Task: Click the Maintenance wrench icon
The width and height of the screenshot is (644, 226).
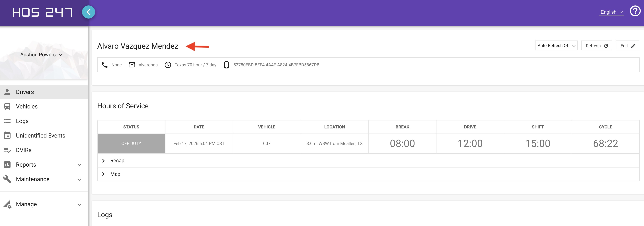Action: pos(7,179)
